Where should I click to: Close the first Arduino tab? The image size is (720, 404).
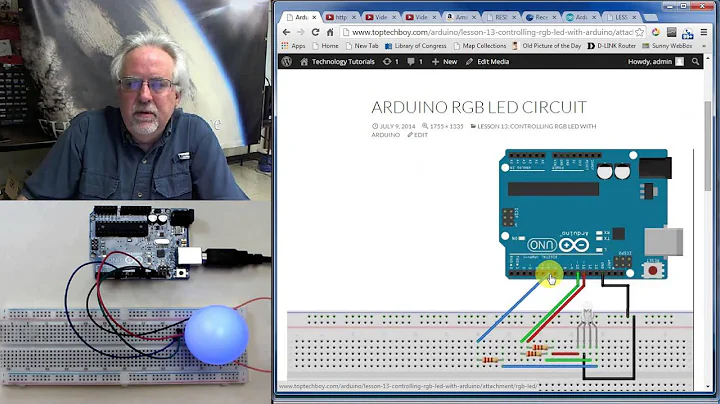point(314,17)
